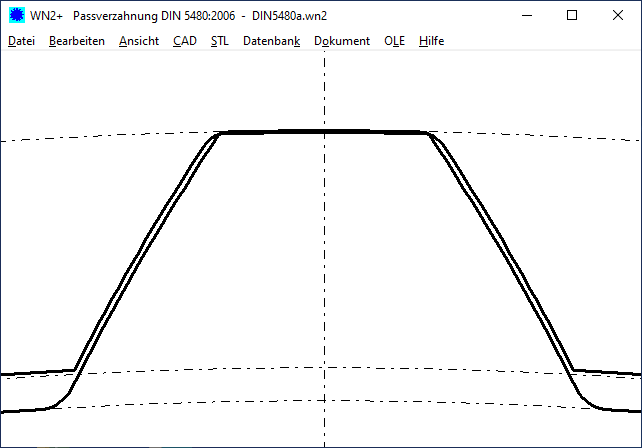Maximize the WN2+ window
The width and height of the screenshot is (642, 448).
coord(572,16)
